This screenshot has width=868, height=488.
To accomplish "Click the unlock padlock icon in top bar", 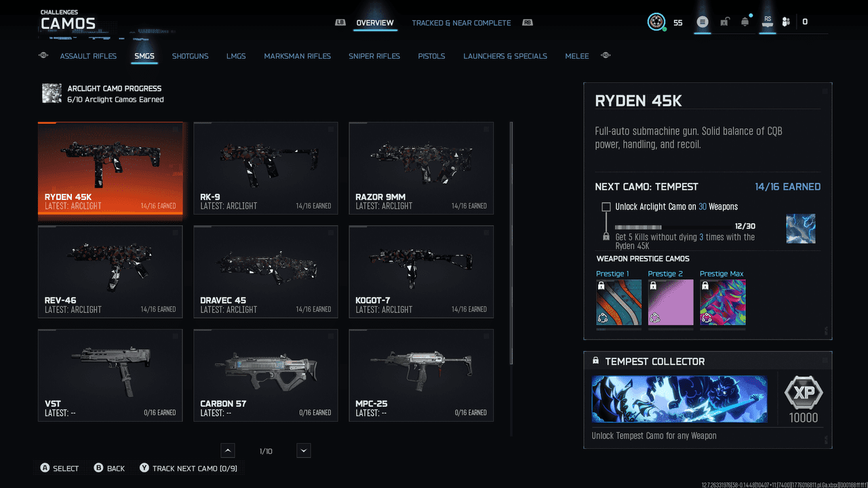I will (724, 22).
